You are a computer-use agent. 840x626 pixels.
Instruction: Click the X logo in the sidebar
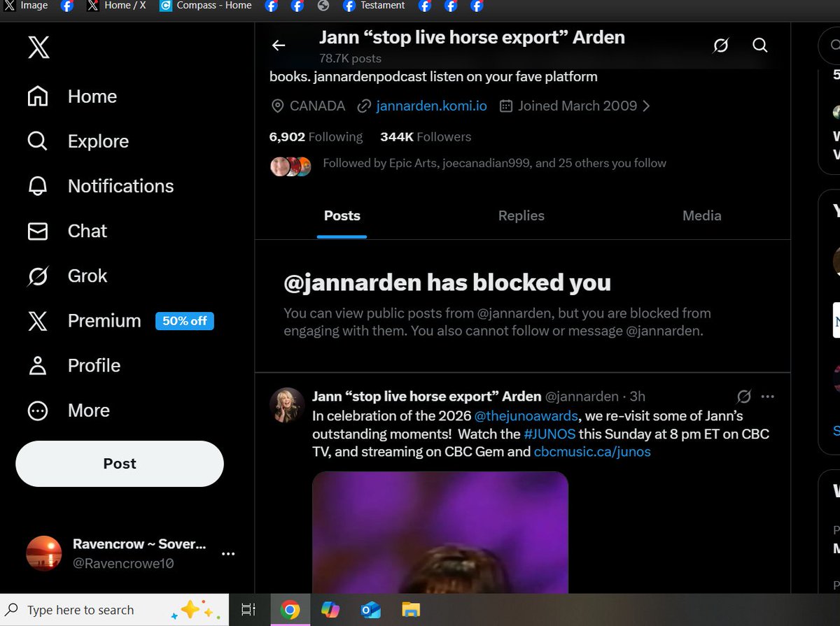pyautogui.click(x=38, y=48)
